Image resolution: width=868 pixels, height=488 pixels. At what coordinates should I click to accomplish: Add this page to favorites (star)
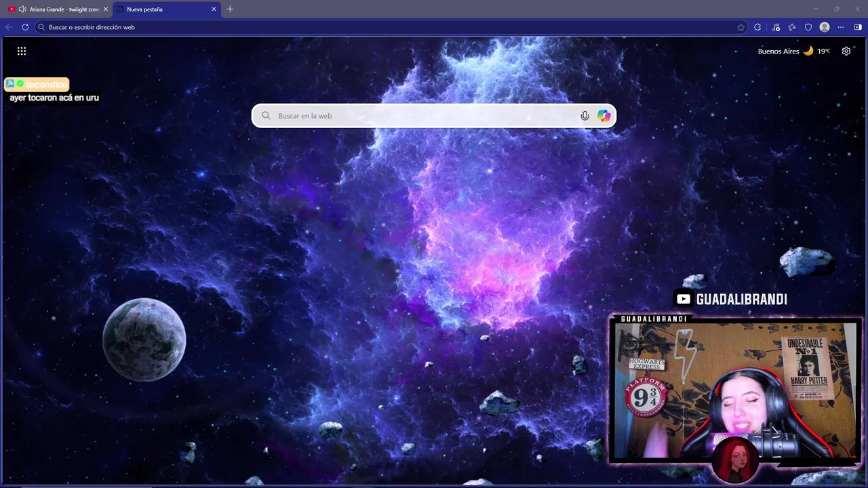(x=741, y=27)
